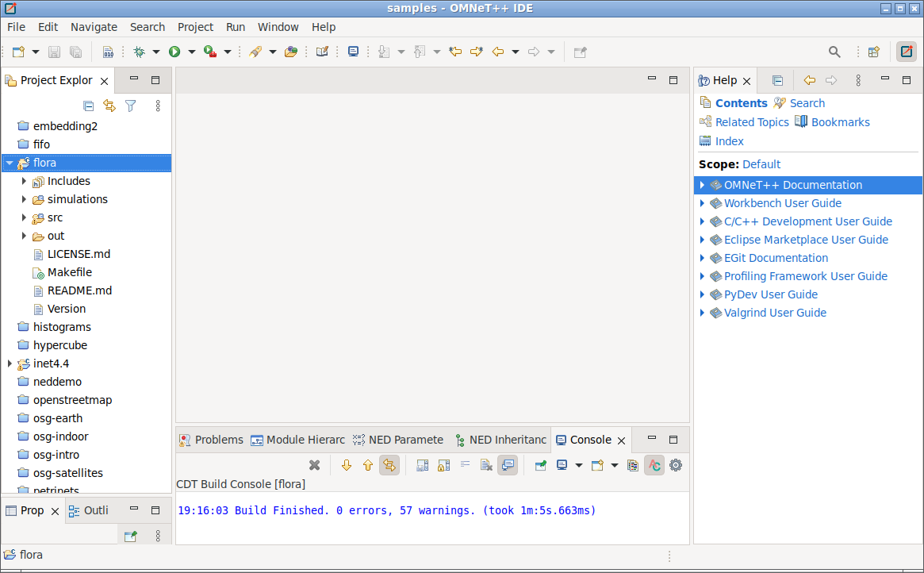The image size is (924, 573).
Task: Click the Build All binary icon
Action: (x=108, y=52)
